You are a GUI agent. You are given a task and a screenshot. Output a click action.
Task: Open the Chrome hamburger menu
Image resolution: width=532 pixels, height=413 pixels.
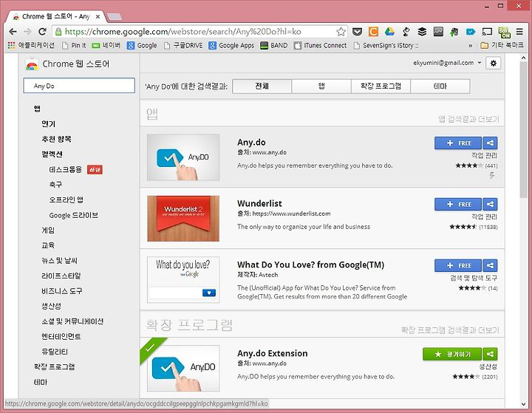pyautogui.click(x=519, y=32)
